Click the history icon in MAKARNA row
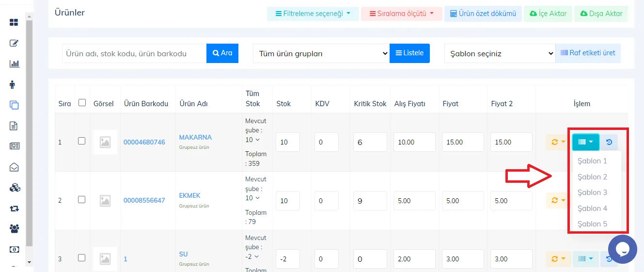 609,142
